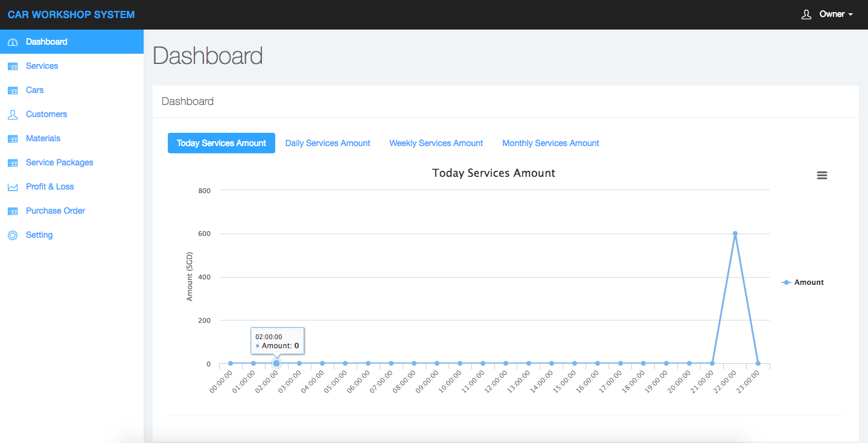
Task: Switch to Weekly Services Amount tab
Action: point(436,143)
